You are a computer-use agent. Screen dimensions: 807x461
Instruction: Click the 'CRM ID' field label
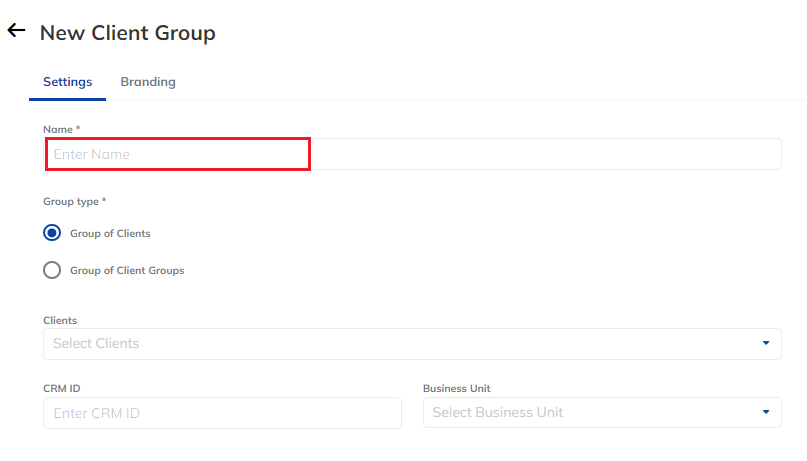(x=62, y=388)
